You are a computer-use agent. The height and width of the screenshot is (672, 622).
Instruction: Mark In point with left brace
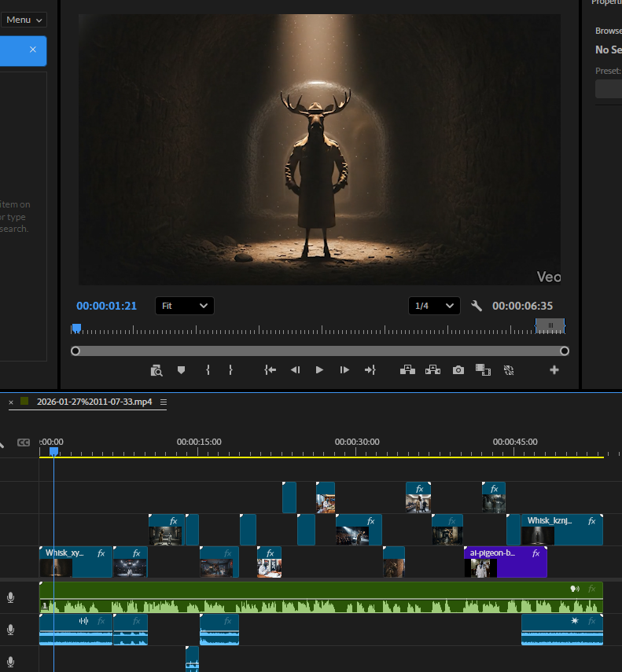click(208, 370)
